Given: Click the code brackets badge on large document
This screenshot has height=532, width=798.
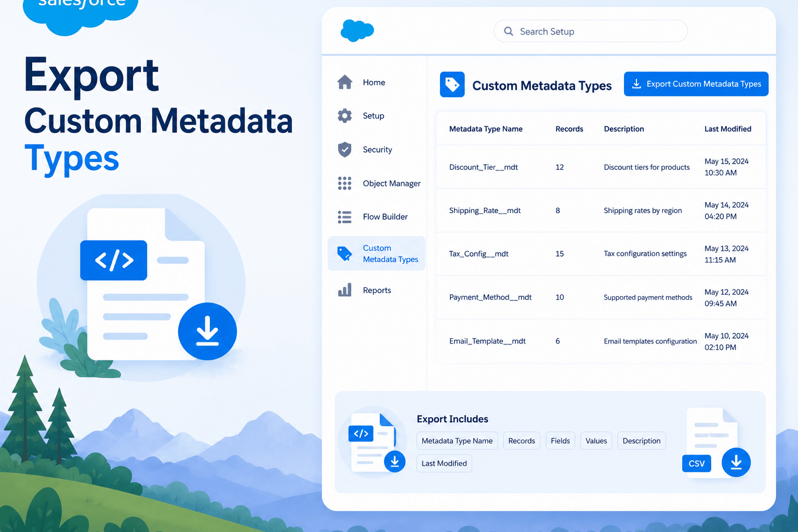Looking at the screenshot, I should coord(114,260).
